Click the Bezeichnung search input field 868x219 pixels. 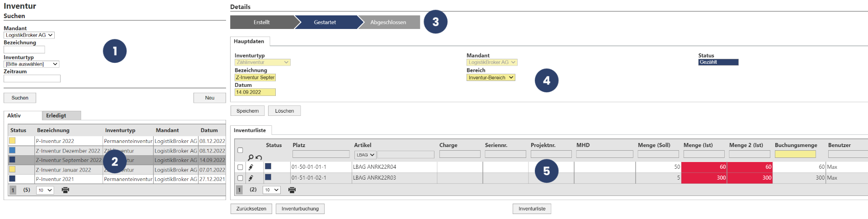(x=24, y=50)
